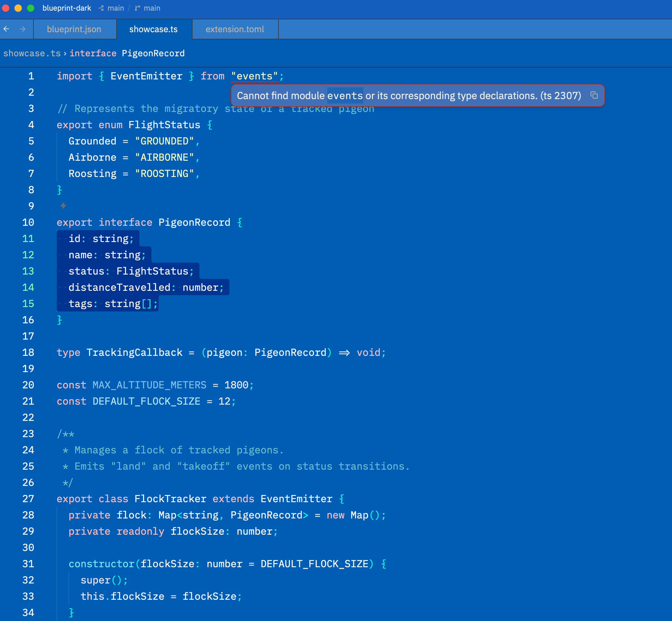This screenshot has width=672, height=621.
Task: Click showcase.ts in the breadcrumb
Action: [32, 53]
